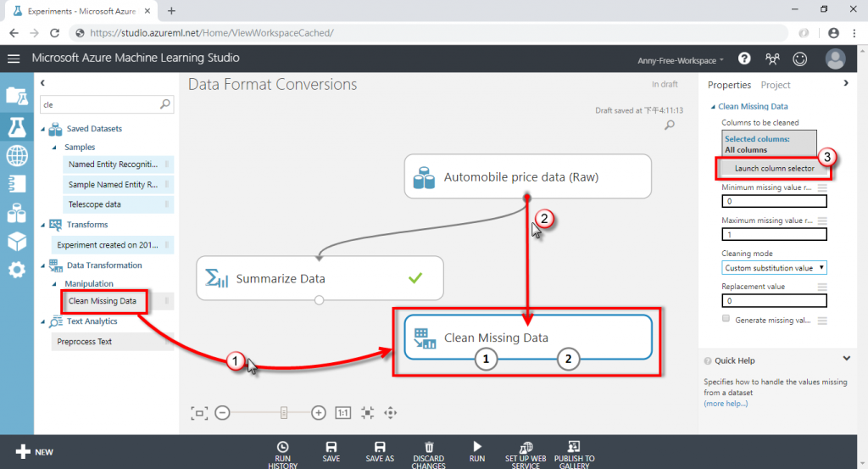Click the full-screen expand canvas icon

(367, 413)
